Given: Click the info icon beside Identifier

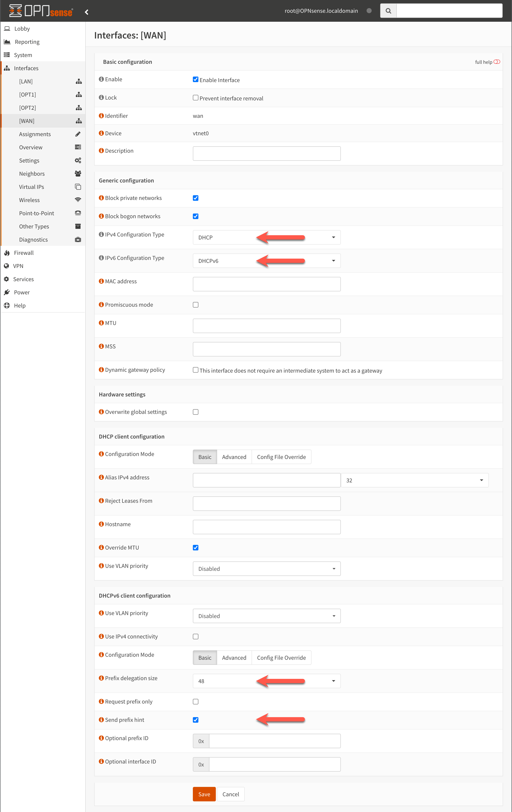Looking at the screenshot, I should 101,115.
